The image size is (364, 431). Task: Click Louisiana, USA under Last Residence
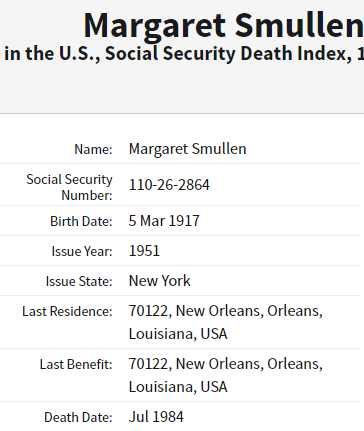coord(178,334)
